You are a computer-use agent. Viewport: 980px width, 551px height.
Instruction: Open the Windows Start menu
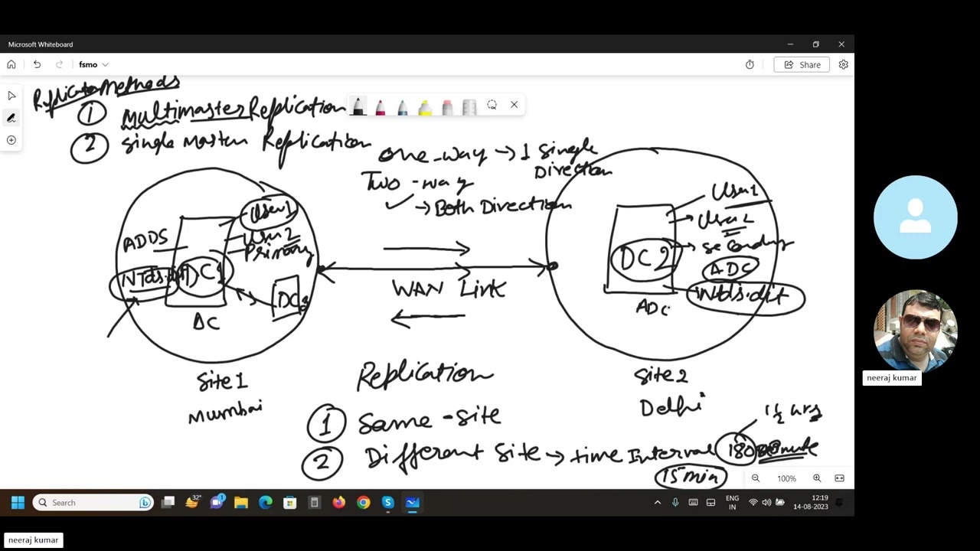[x=18, y=503]
